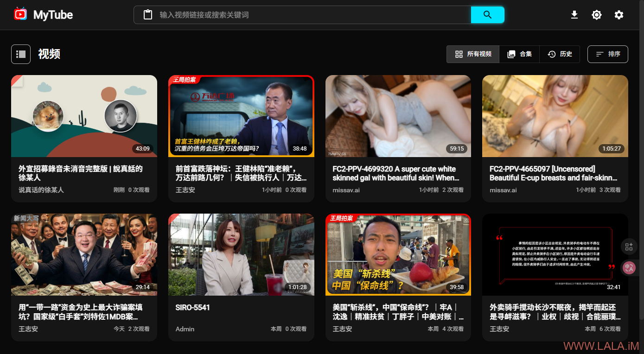Open the 美国"斩杀线" video thumbnail
The image size is (644, 354).
398,254
